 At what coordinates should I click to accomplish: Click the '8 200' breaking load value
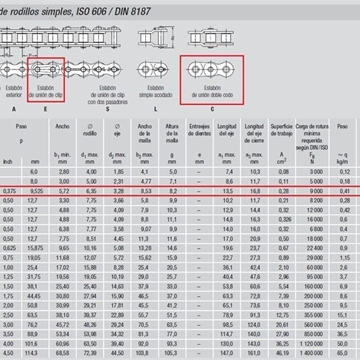click(x=316, y=201)
